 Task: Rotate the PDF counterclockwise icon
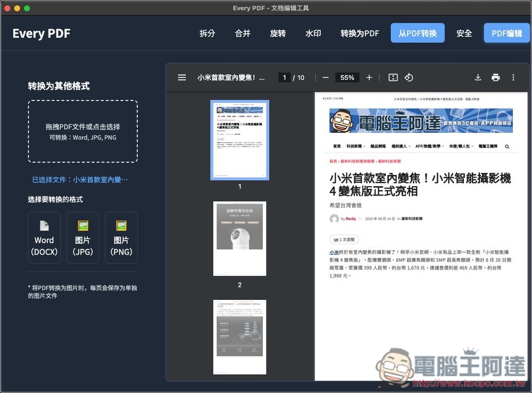[x=409, y=78]
